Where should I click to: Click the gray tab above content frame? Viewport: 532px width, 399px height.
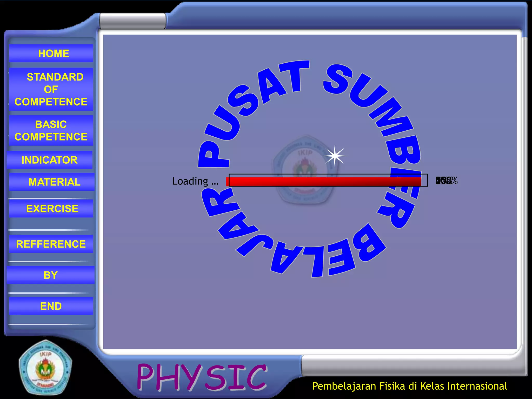tap(132, 21)
